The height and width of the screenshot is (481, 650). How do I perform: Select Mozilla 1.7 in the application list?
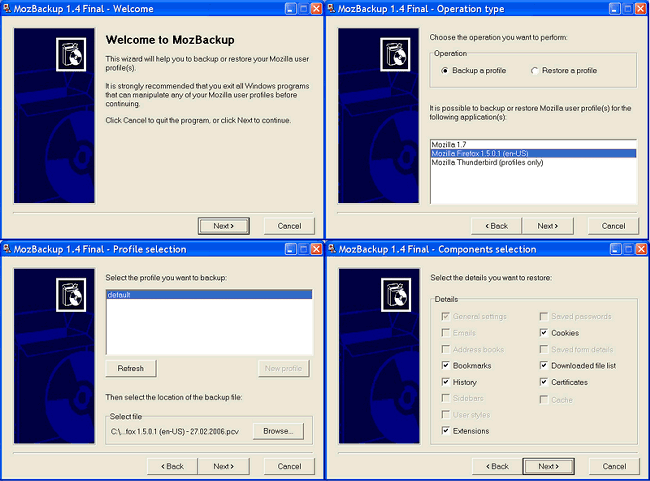tap(533, 144)
